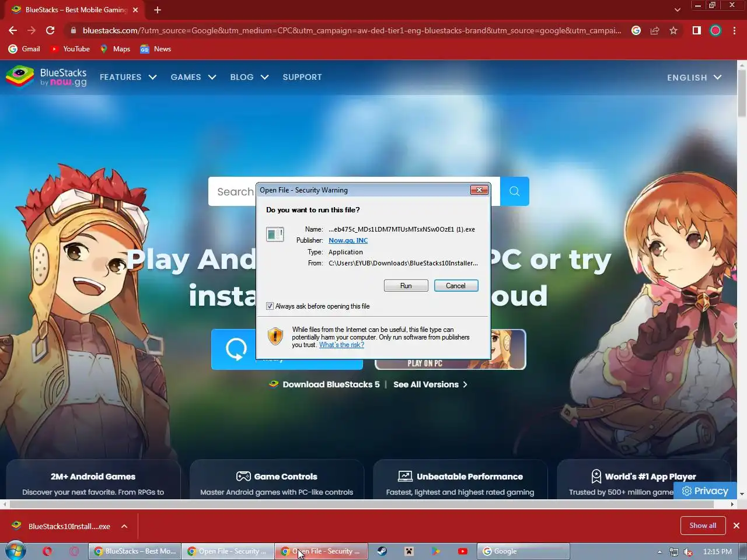Open the downloaded BlueStacks10Install exe file
Image resolution: width=747 pixels, height=560 pixels.
click(x=61, y=526)
